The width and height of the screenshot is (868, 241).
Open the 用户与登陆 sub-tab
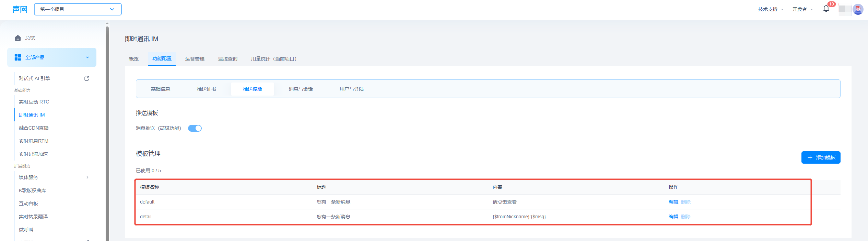352,89
